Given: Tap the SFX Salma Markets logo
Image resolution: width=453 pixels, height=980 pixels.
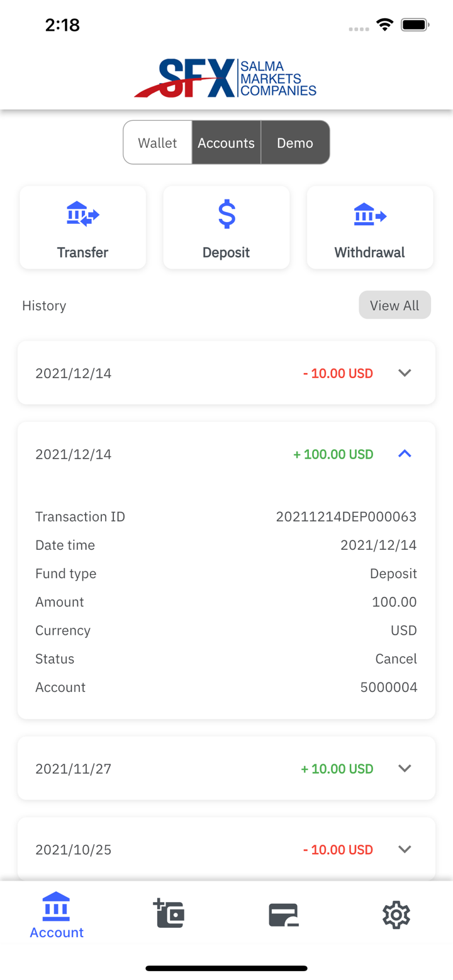Looking at the screenshot, I should pos(225,79).
